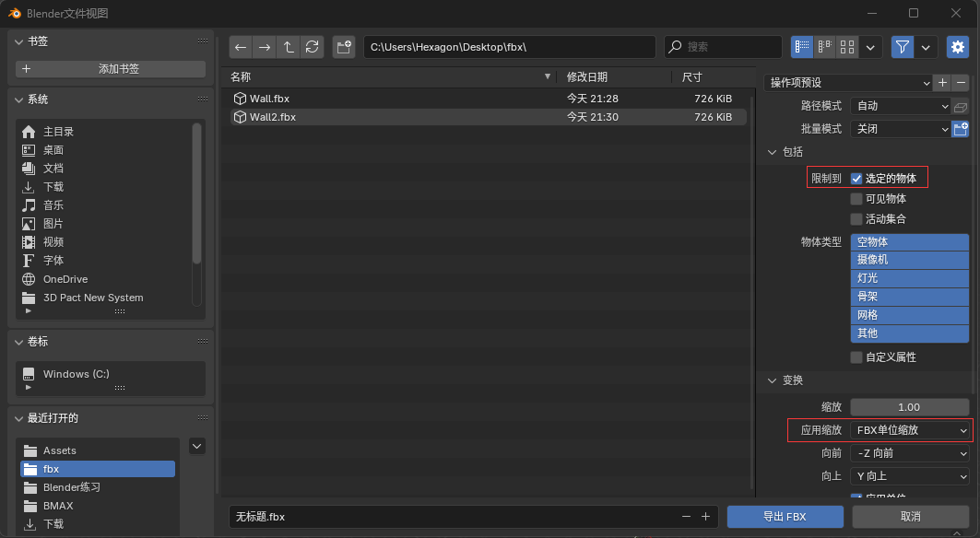Open the 路径模式 dropdown
This screenshot has height=538, width=980.
(900, 107)
